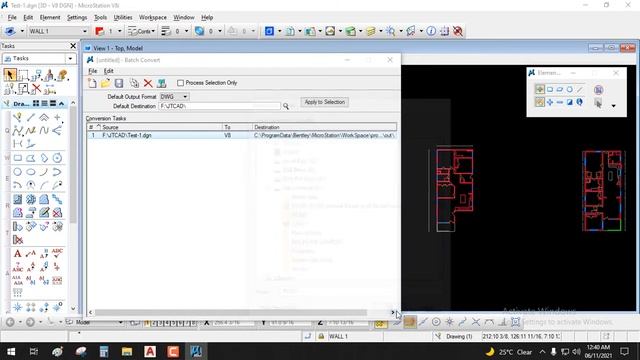Click the Windows Start button

tap(11, 351)
